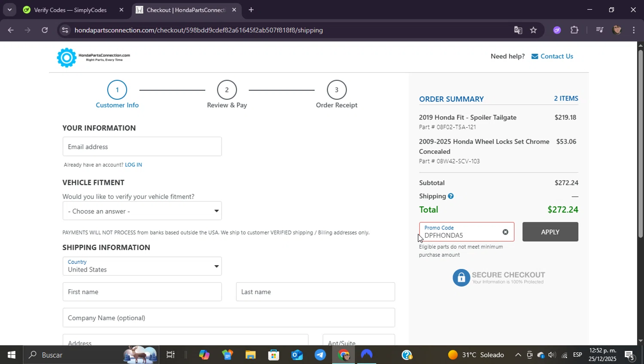Open Microsoft Store from the taskbar
The image size is (644, 364).
(x=273, y=355)
